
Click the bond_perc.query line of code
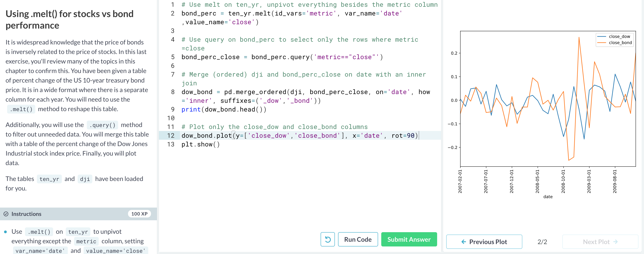(x=282, y=57)
